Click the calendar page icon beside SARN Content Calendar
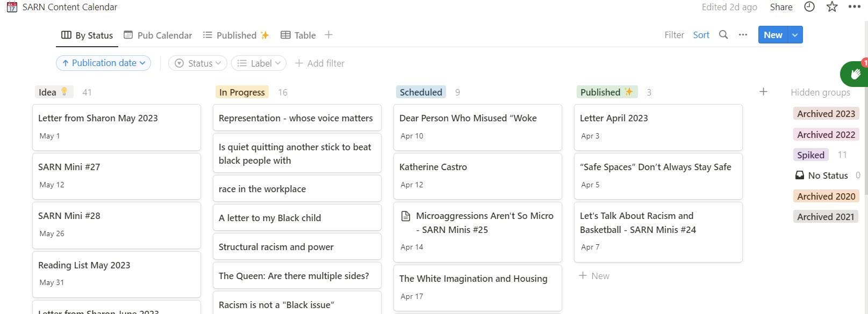868x314 pixels. click(12, 7)
